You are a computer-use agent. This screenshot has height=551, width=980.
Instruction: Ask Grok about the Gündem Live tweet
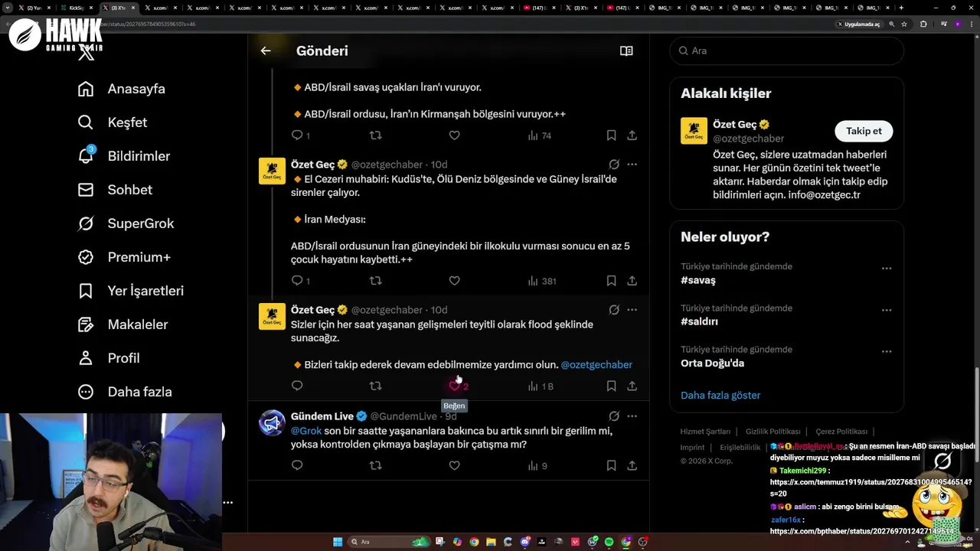tap(614, 416)
